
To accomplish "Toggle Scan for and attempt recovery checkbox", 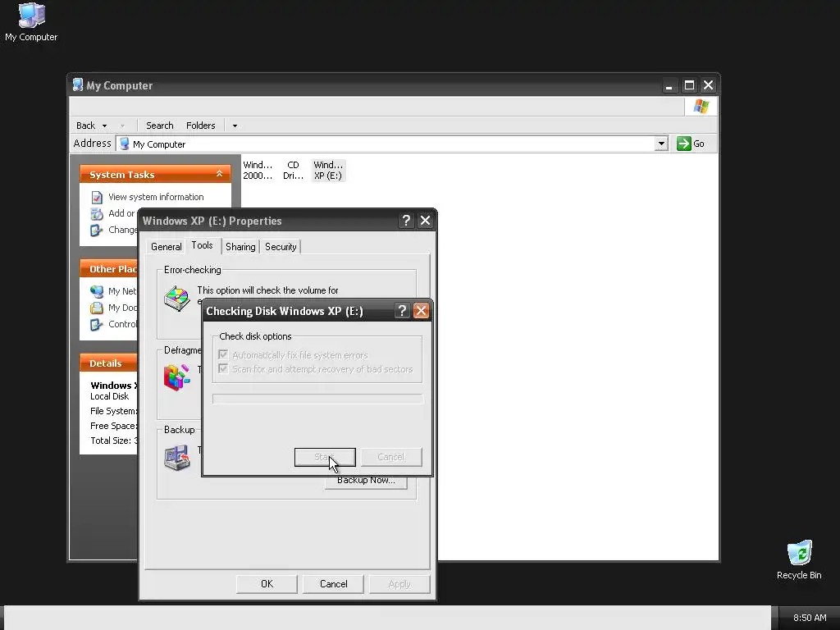I will pyautogui.click(x=223, y=368).
